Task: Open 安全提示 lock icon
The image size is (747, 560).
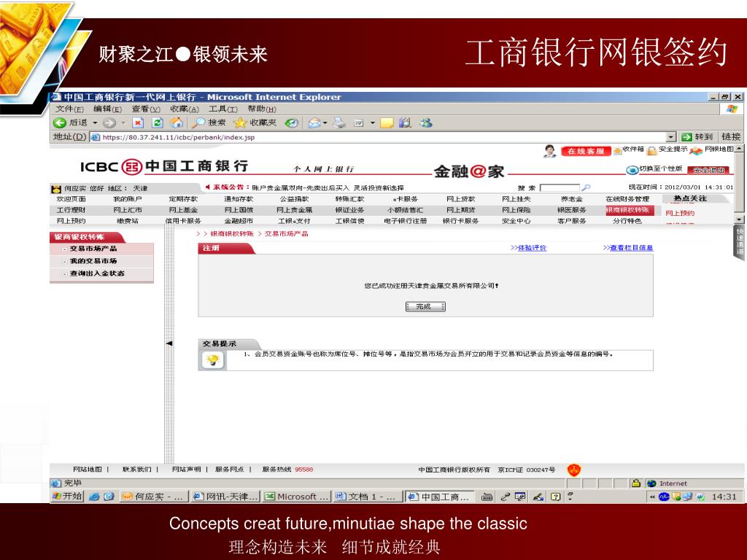Action: 651,151
